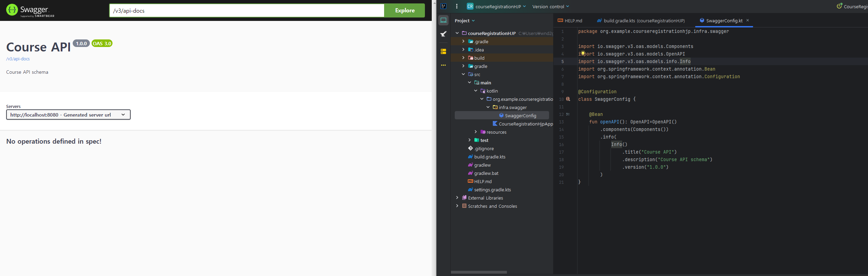Open the main menu dots icon

coord(456,6)
